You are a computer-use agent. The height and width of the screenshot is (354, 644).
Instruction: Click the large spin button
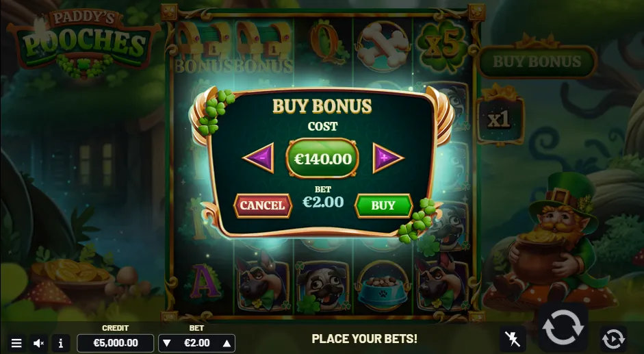click(x=563, y=328)
